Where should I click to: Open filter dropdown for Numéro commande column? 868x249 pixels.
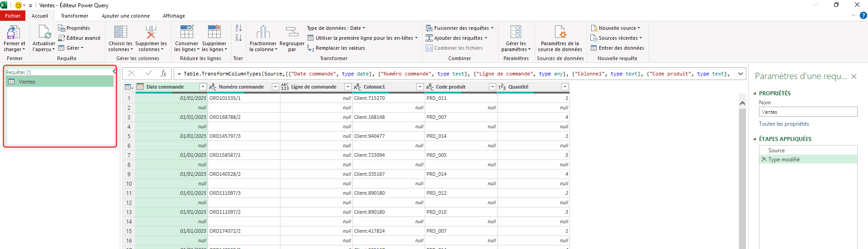click(x=275, y=87)
